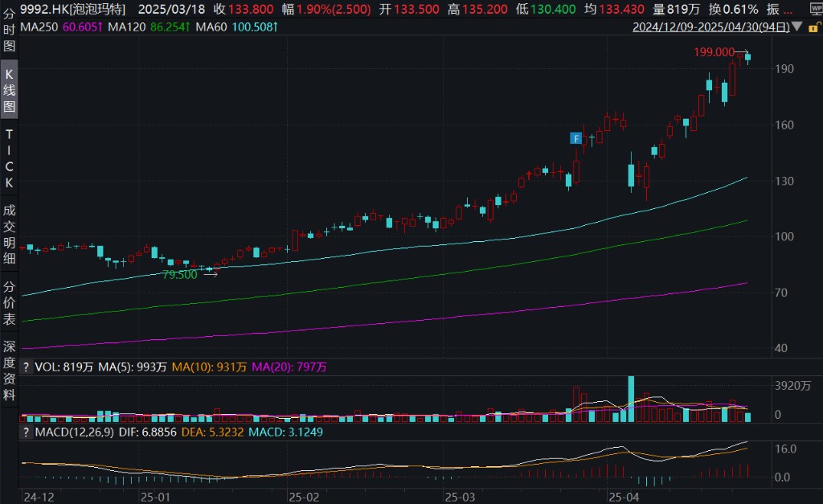823x504 pixels.
Task: Open help for VOL indicator question mark
Action: click(27, 367)
